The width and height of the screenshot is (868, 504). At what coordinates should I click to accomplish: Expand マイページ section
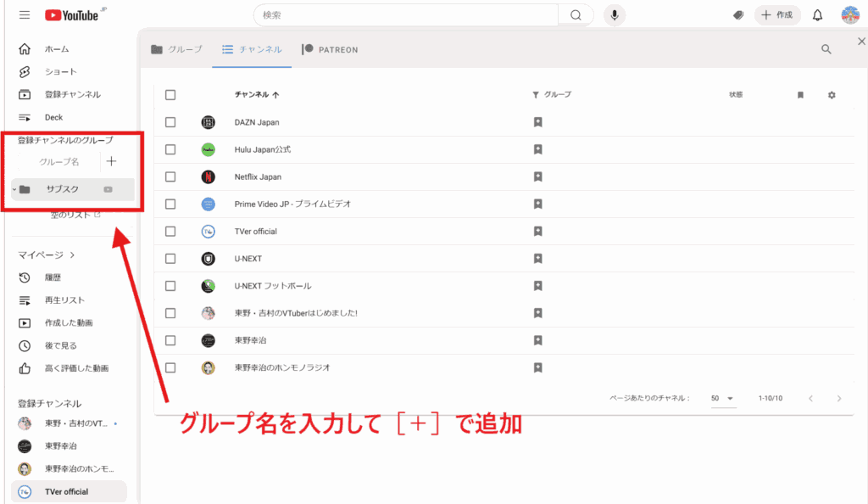(x=46, y=255)
